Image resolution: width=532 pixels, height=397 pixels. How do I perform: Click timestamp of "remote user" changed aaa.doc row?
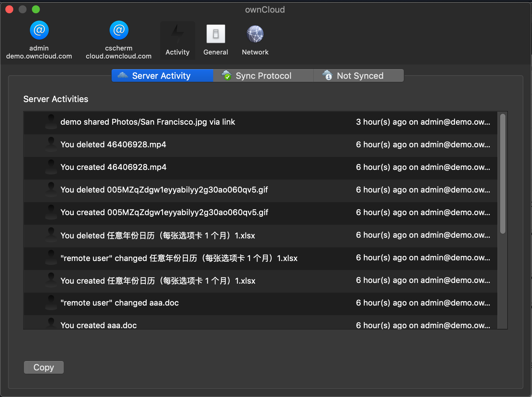(x=423, y=303)
